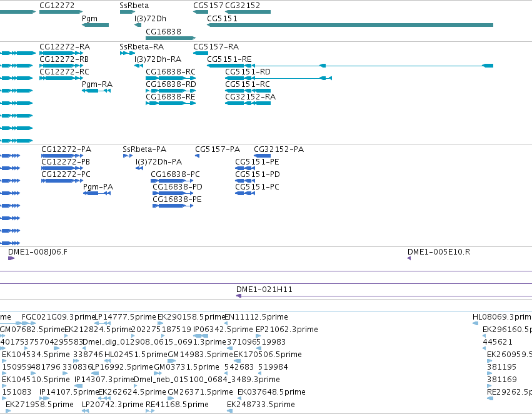Click EST HL02451.5prime label
532x414 pixels.
point(136,355)
